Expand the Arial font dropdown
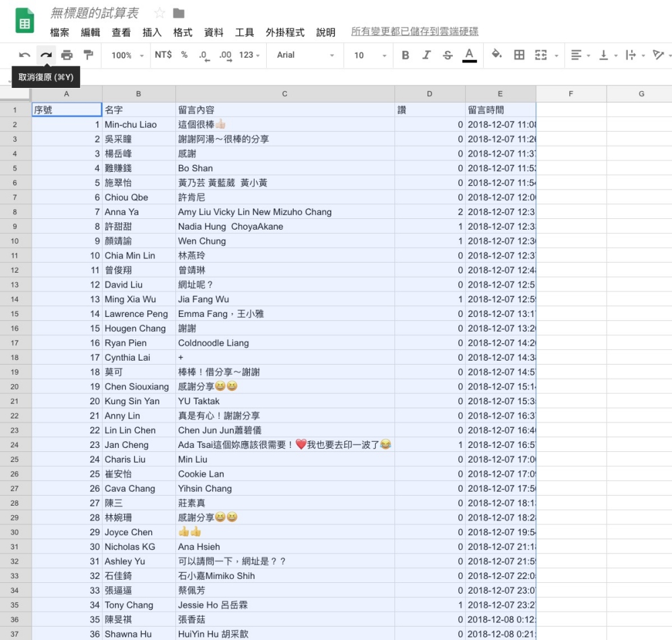Image resolution: width=672 pixels, height=640 pixels. [x=305, y=55]
